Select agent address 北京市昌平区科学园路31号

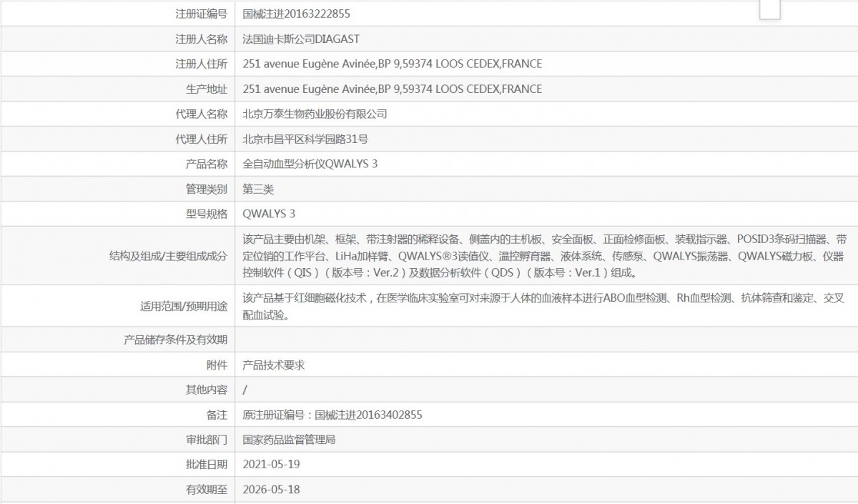tap(306, 139)
